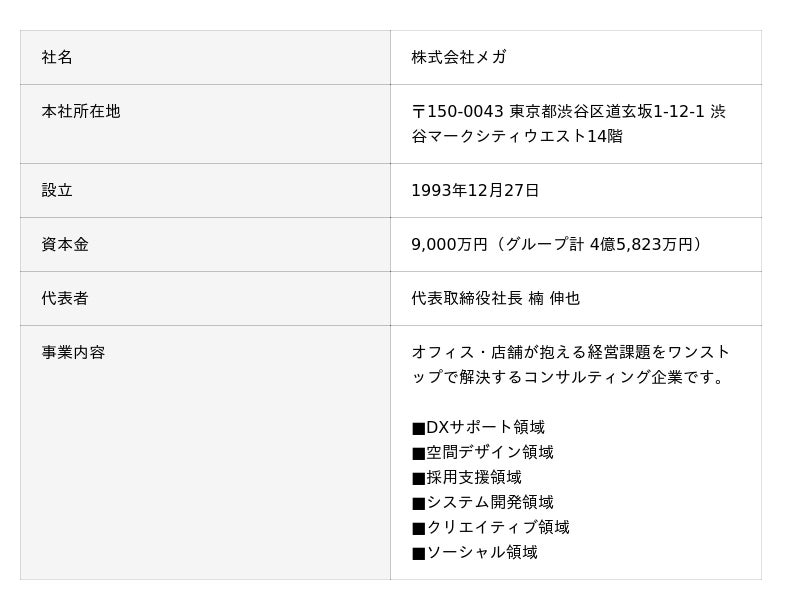Image resolution: width=800 pixels, height=610 pixels.
Task: Click the ソーシャル領域 bullet item
Action: coord(474,552)
